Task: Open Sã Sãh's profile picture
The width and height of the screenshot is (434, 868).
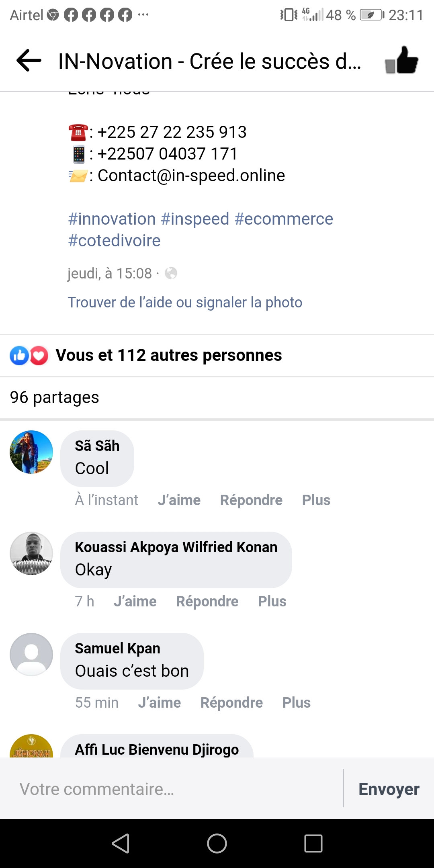Action: pyautogui.click(x=31, y=452)
